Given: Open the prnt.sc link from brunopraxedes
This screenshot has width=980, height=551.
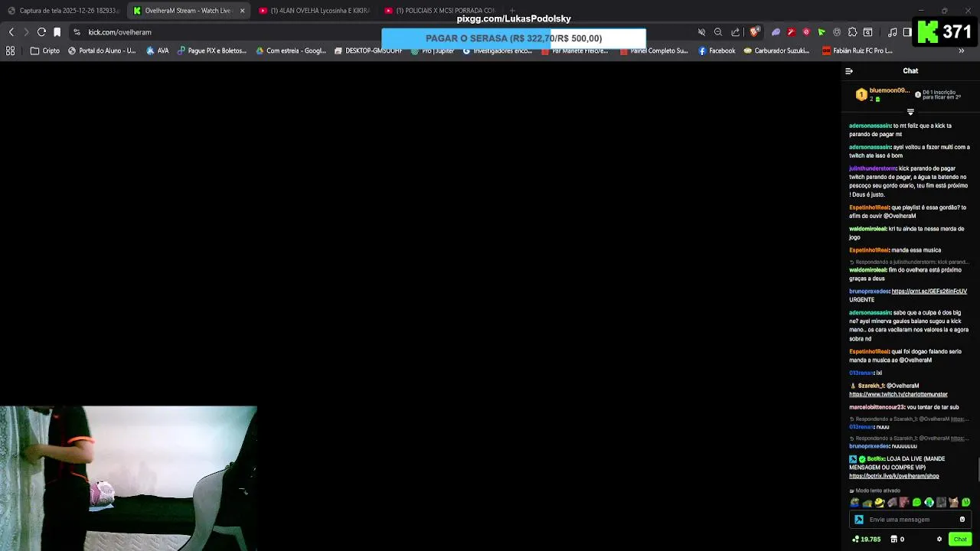Looking at the screenshot, I should (x=929, y=292).
